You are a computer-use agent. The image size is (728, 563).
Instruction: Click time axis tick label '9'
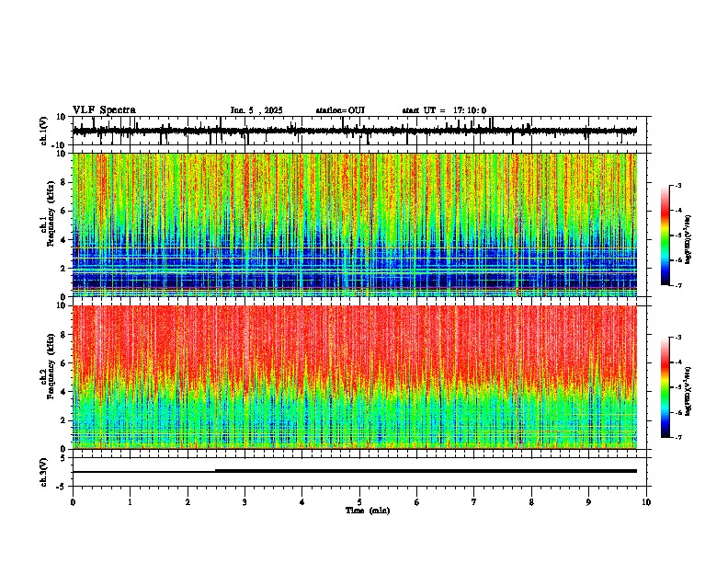coord(588,502)
